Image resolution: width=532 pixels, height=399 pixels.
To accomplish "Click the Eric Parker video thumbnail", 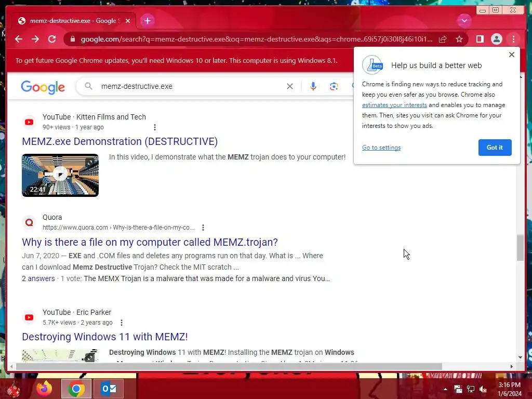I will pyautogui.click(x=60, y=355).
